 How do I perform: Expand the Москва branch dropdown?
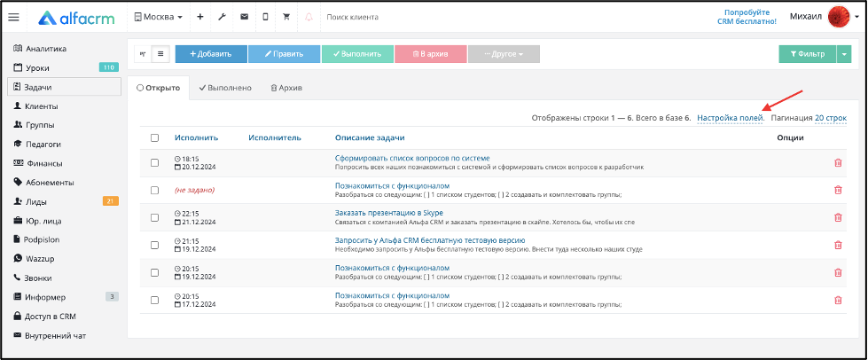[159, 17]
